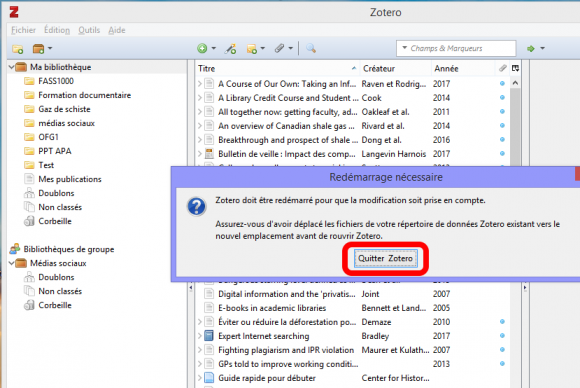Click the paperclip add attachment icon
Image resolution: width=580 pixels, height=388 pixels.
[x=279, y=48]
